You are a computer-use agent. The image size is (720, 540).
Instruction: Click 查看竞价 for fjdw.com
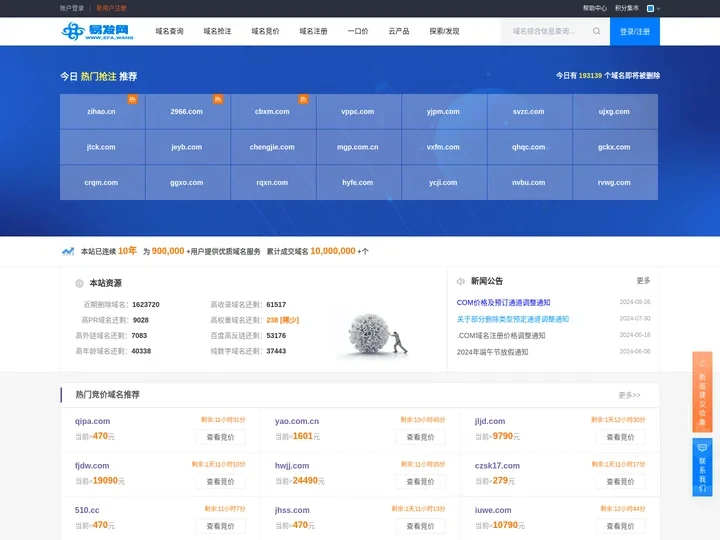coord(220,482)
